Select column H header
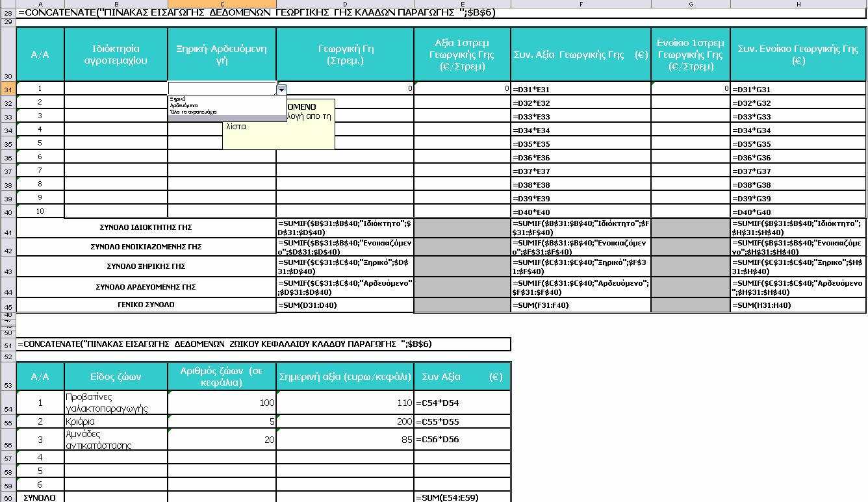Viewport: 868px width, 502px height. [799, 4]
